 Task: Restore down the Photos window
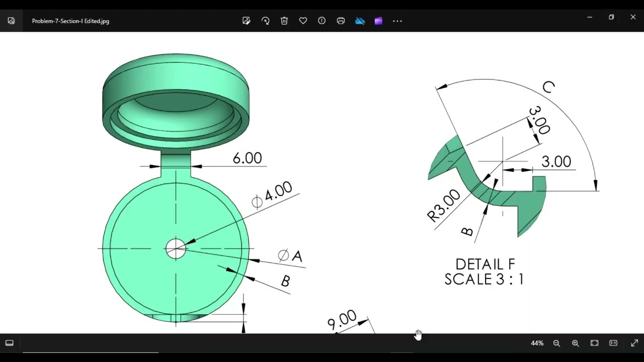(611, 17)
